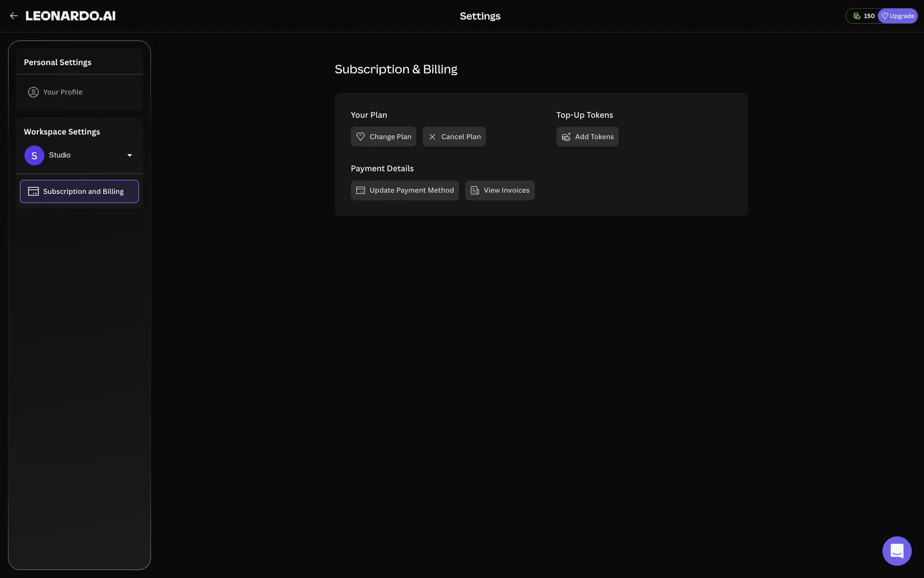Go back using the left arrow icon
The width and height of the screenshot is (924, 578).
point(14,16)
